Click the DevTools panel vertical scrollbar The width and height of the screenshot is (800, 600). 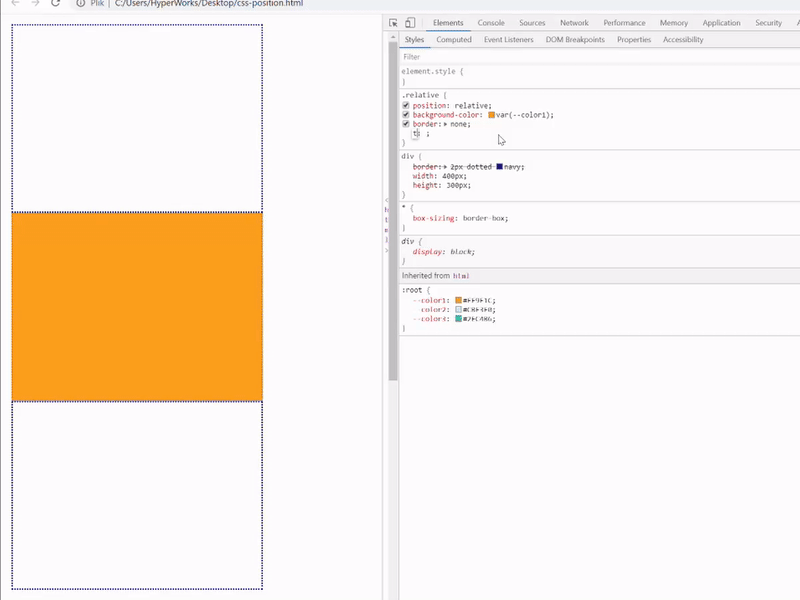[392, 211]
